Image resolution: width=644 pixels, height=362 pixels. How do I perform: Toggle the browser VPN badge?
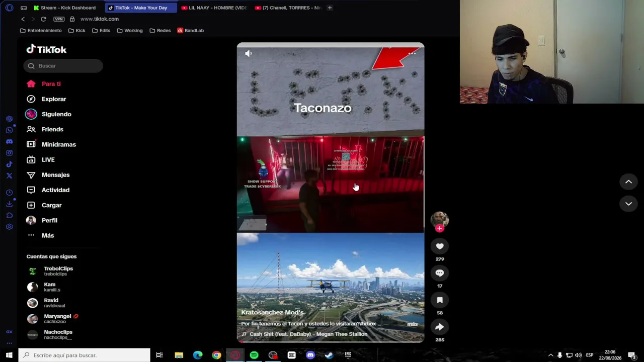(59, 19)
